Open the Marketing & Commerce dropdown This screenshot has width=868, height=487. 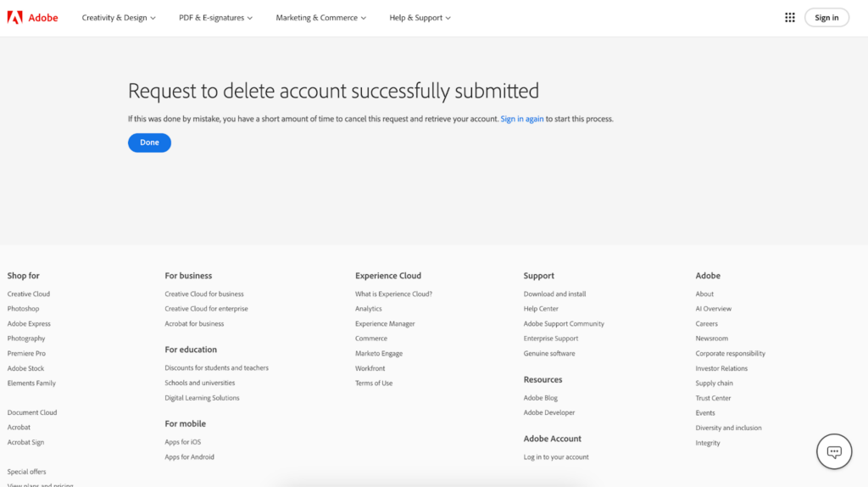[x=320, y=18]
